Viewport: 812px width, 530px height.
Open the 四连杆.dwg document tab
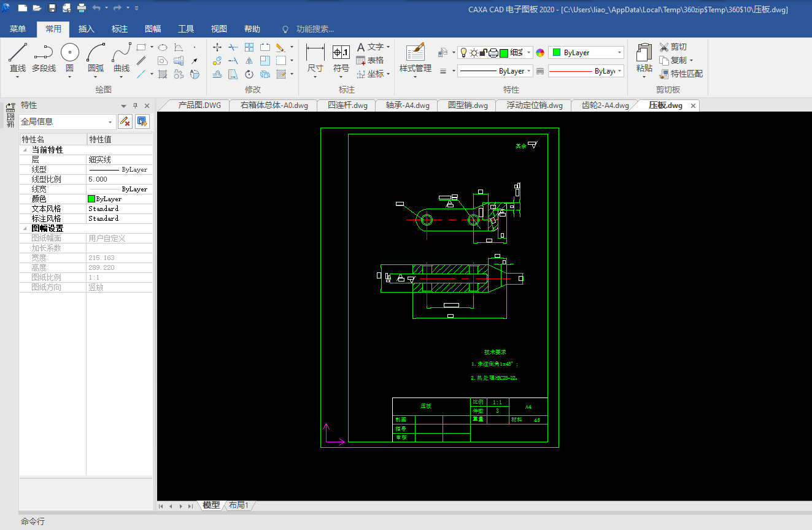pyautogui.click(x=347, y=106)
